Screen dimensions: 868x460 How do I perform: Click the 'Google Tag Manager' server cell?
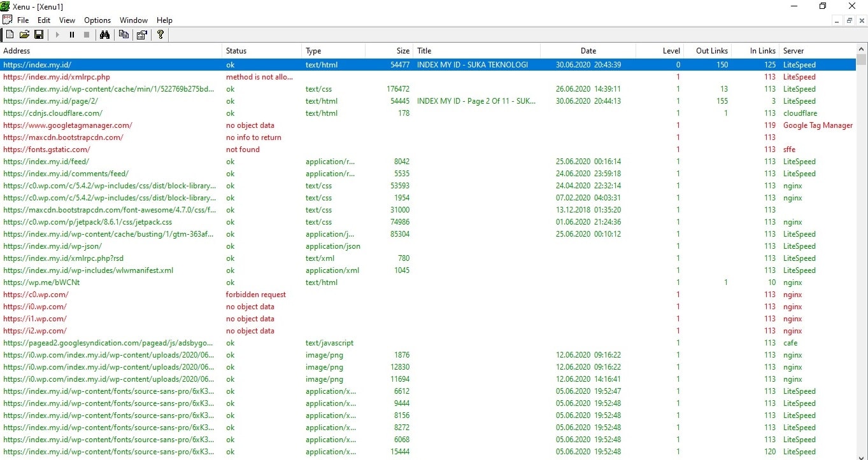click(x=818, y=125)
